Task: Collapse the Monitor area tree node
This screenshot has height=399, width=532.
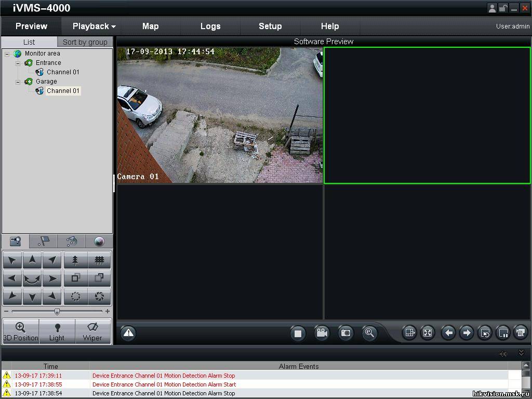Action: (x=7, y=54)
